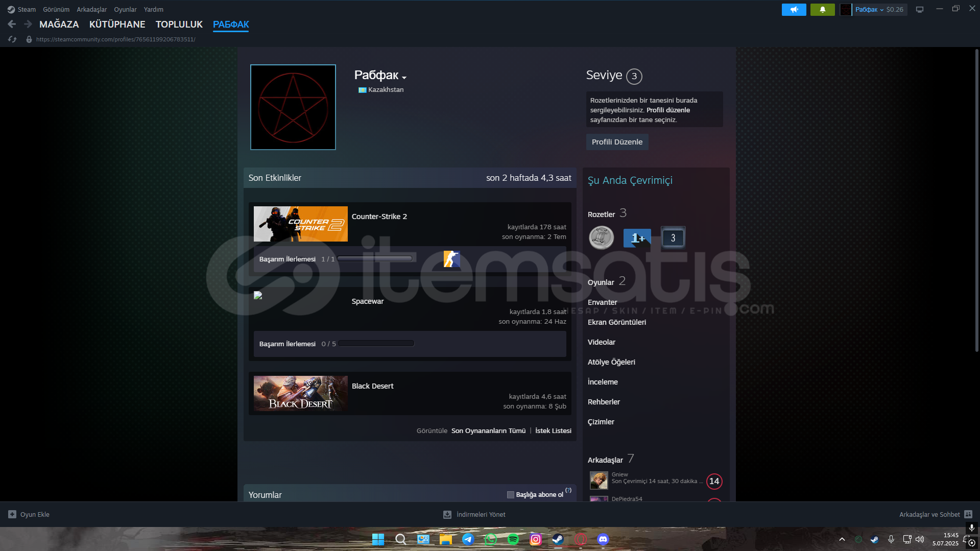Open the years of service 3 badge
Screen dimensions: 980x551
[x=673, y=237]
